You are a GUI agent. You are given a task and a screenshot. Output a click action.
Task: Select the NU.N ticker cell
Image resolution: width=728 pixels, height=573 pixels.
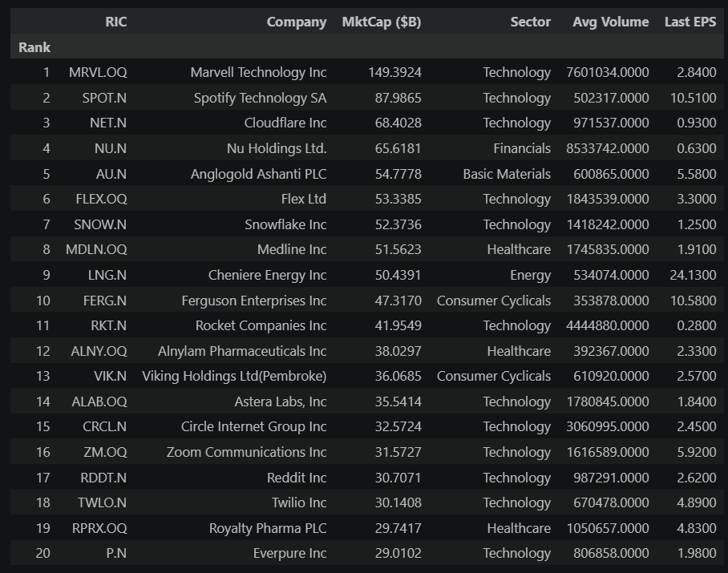point(110,148)
